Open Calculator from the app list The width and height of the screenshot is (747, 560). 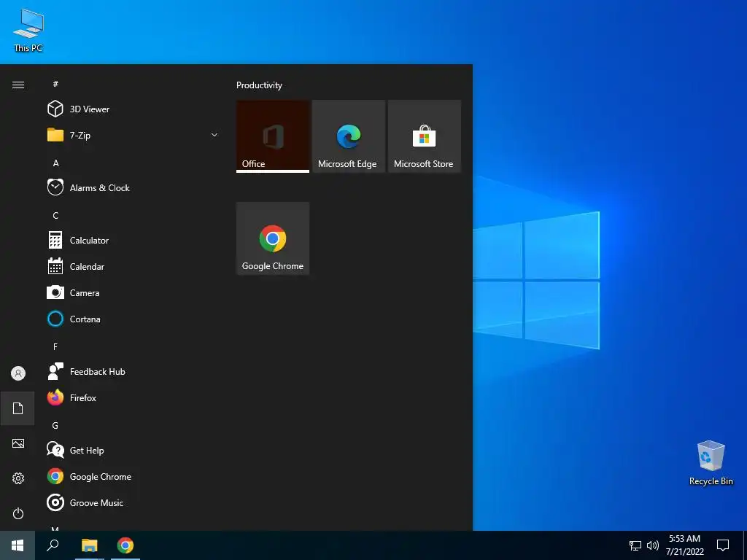coord(133,240)
